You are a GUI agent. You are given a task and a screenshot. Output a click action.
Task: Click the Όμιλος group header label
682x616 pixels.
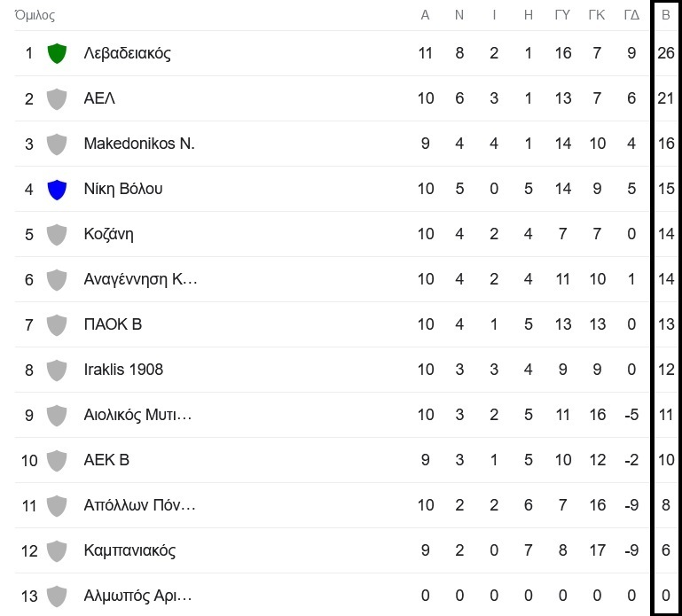(35, 15)
